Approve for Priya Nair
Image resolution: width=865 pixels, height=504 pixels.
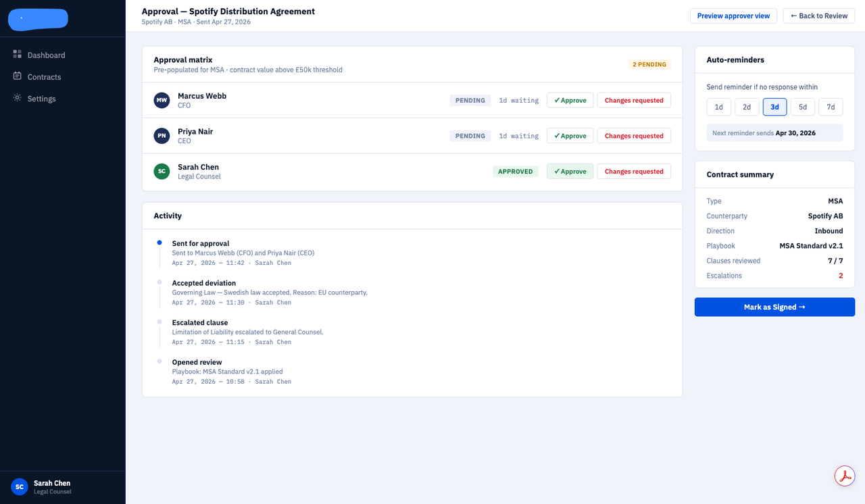(x=570, y=136)
